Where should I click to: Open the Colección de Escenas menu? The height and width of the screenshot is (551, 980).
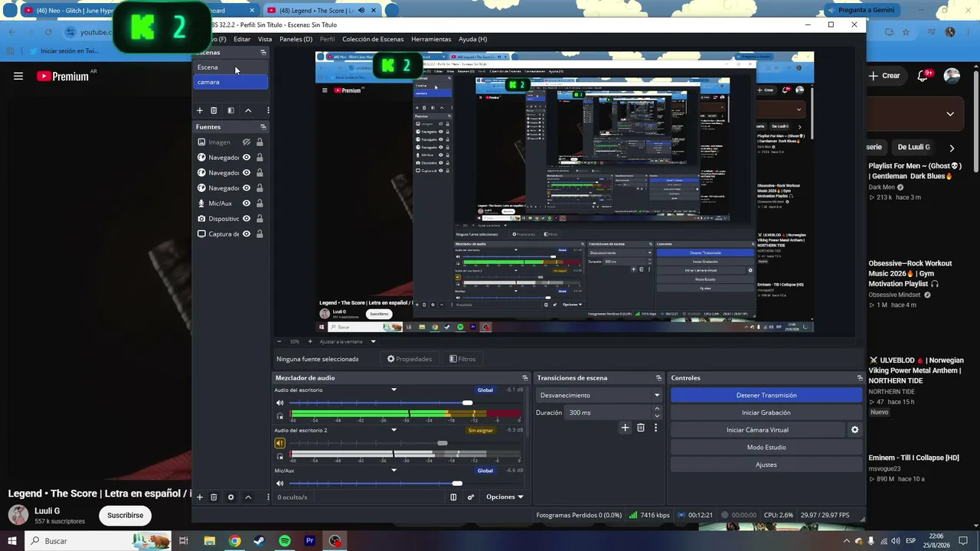pos(373,39)
